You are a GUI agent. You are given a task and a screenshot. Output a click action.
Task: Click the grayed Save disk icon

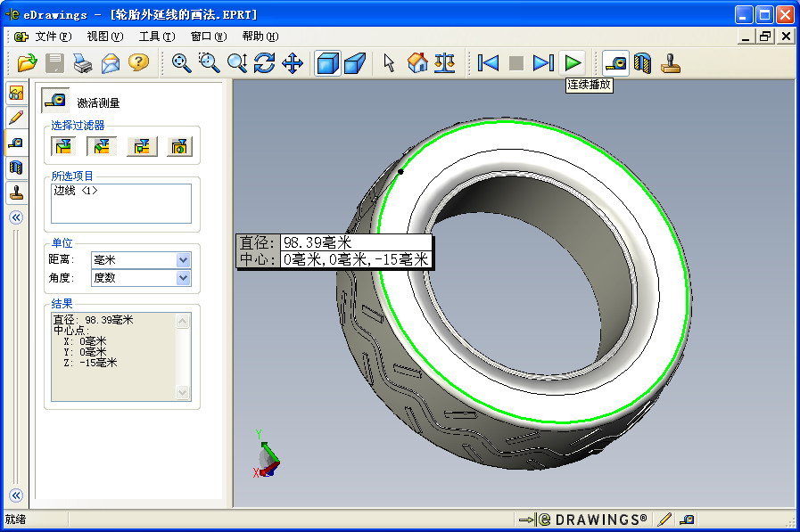coord(55,63)
